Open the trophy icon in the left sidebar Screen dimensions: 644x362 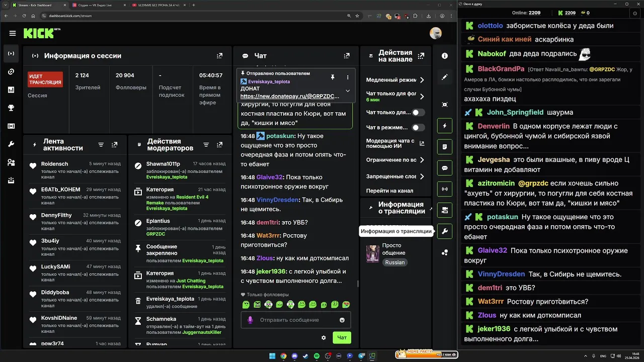tap(11, 108)
